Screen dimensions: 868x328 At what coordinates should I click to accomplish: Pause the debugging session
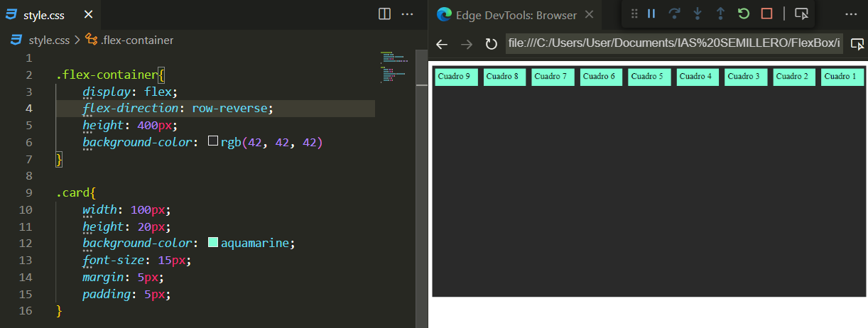point(651,13)
